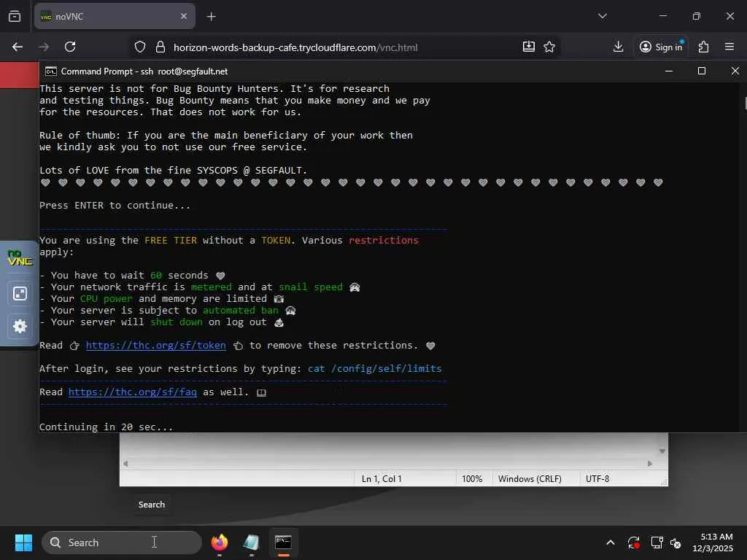Click the Command Prompt title bar icon
The image size is (747, 560).
[50, 71]
